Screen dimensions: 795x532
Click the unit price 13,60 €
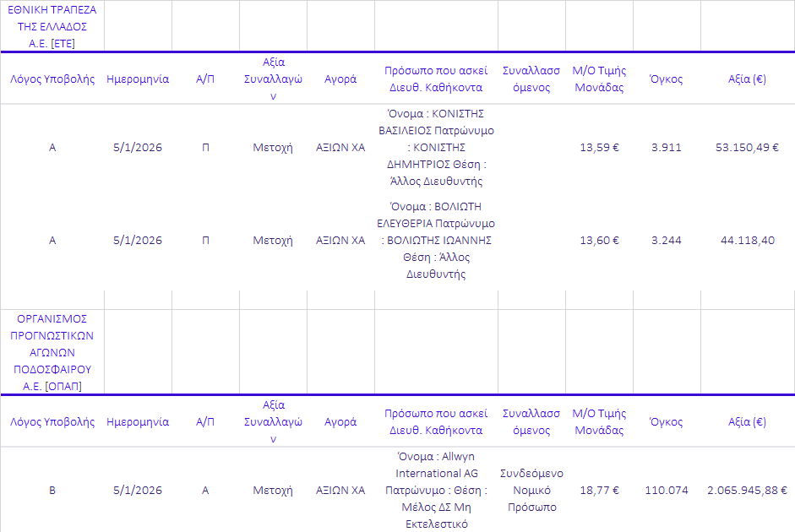pos(599,240)
